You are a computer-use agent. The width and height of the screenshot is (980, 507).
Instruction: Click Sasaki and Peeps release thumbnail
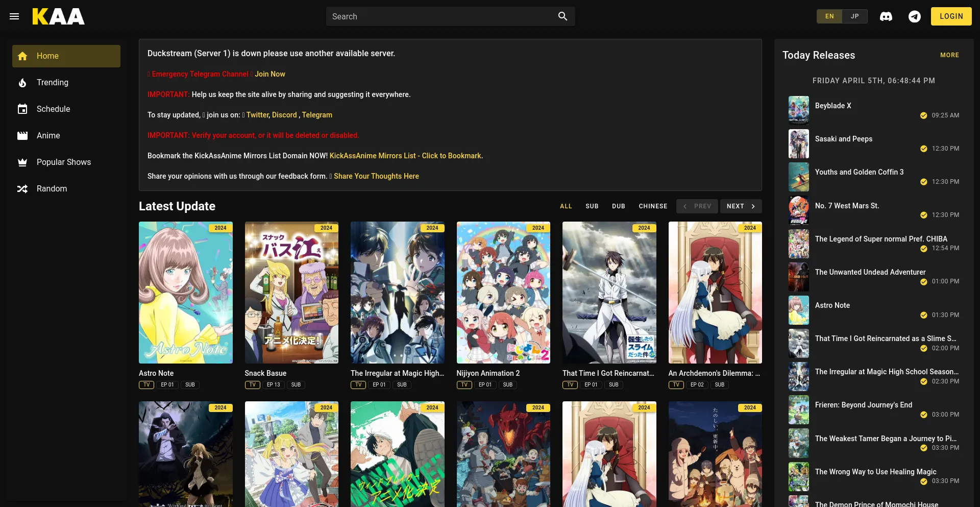pos(799,144)
